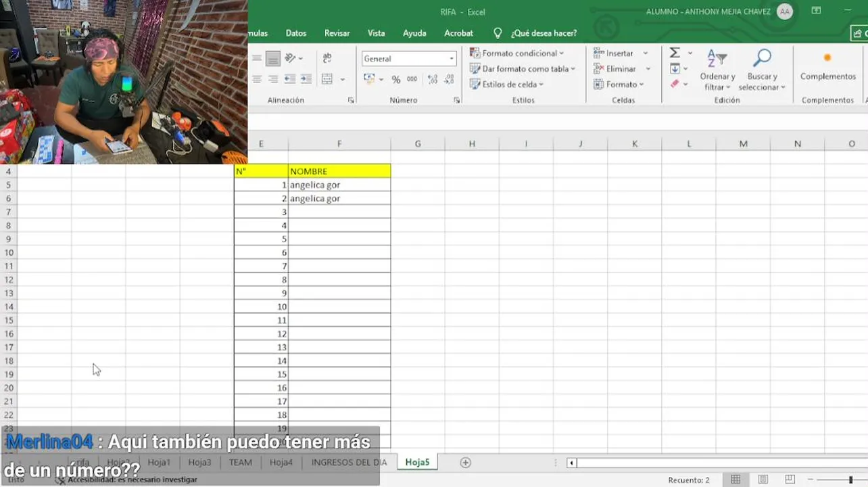Select the yellow NOMBRE header cell
868x487 pixels.
339,171
